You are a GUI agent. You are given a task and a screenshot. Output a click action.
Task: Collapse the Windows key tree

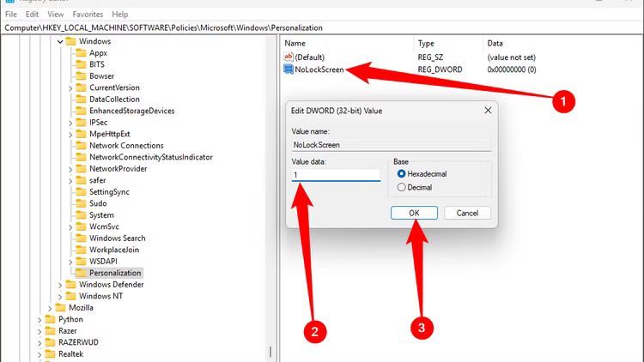click(60, 41)
